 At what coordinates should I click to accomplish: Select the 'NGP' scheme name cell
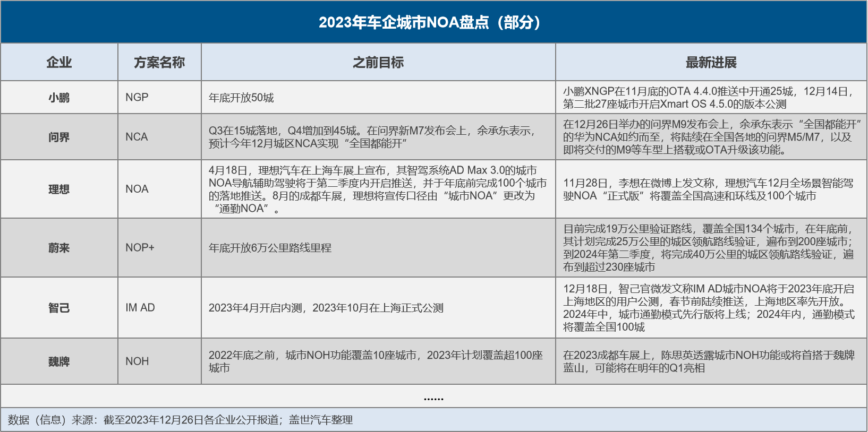(x=159, y=98)
